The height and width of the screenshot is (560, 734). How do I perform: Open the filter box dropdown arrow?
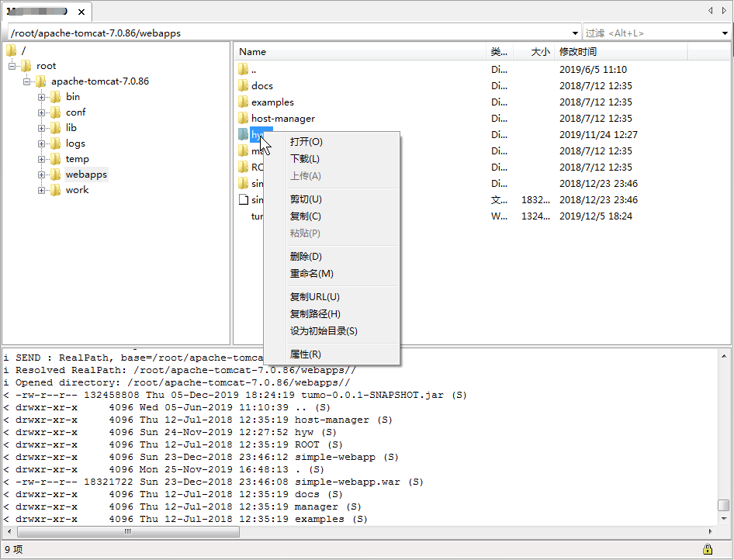[x=725, y=33]
